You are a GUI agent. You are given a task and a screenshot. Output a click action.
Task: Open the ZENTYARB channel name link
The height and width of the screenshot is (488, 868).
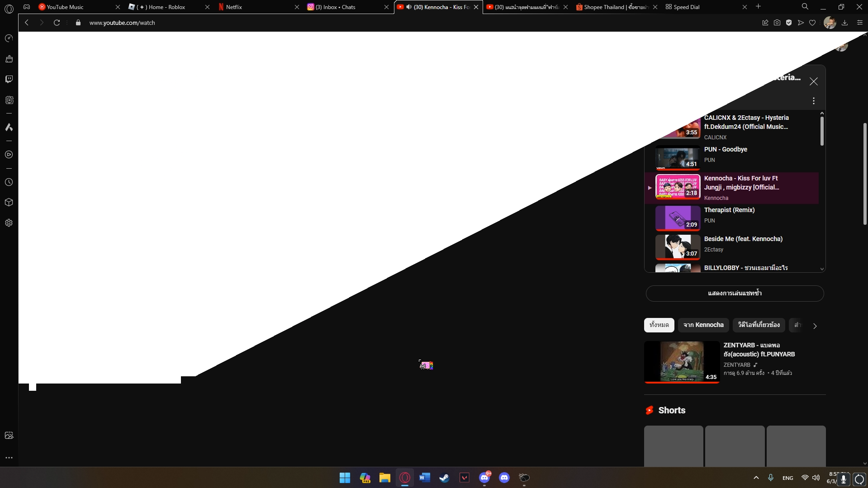[737, 365]
